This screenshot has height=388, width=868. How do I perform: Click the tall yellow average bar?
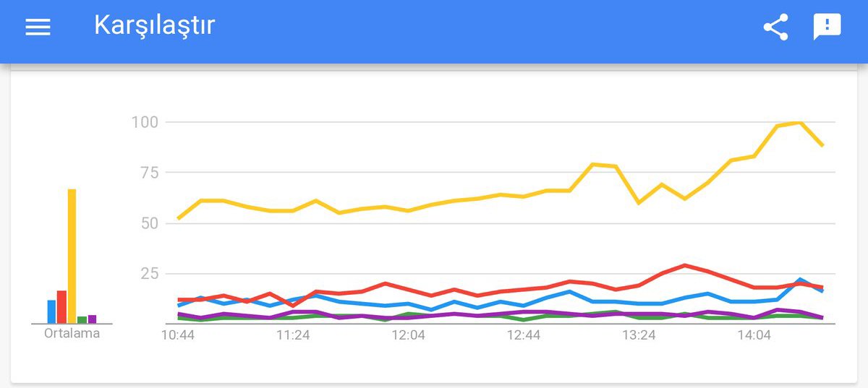coord(72,256)
